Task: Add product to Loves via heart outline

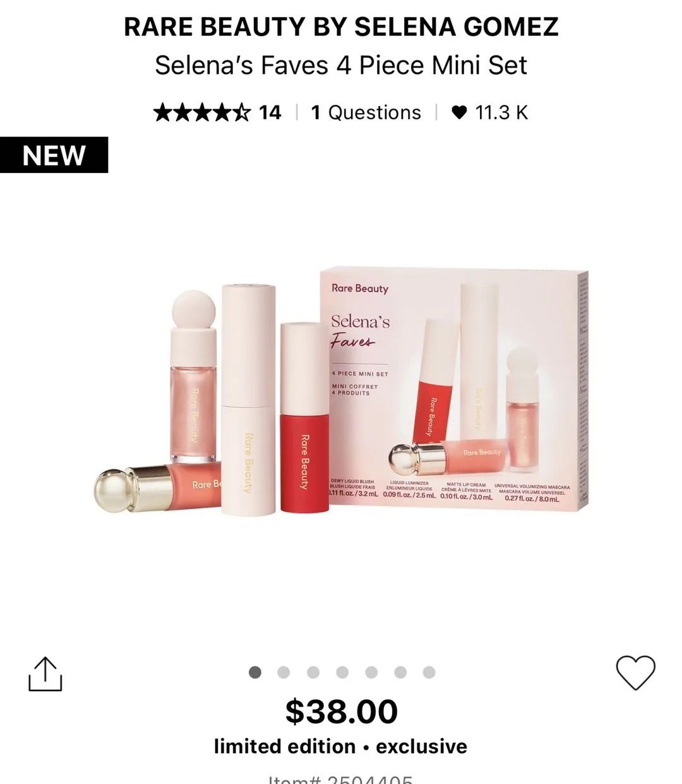Action: (635, 673)
